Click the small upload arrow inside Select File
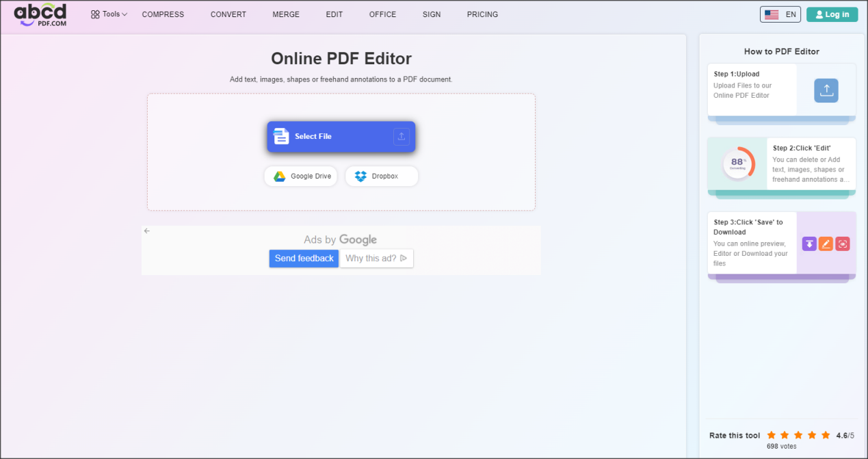Viewport: 868px width, 459px height. pos(402,136)
